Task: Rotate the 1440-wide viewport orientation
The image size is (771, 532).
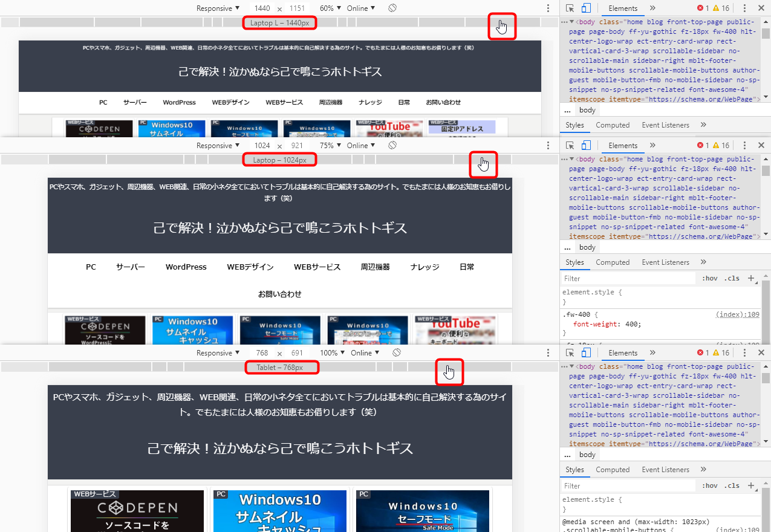Action: coord(392,8)
